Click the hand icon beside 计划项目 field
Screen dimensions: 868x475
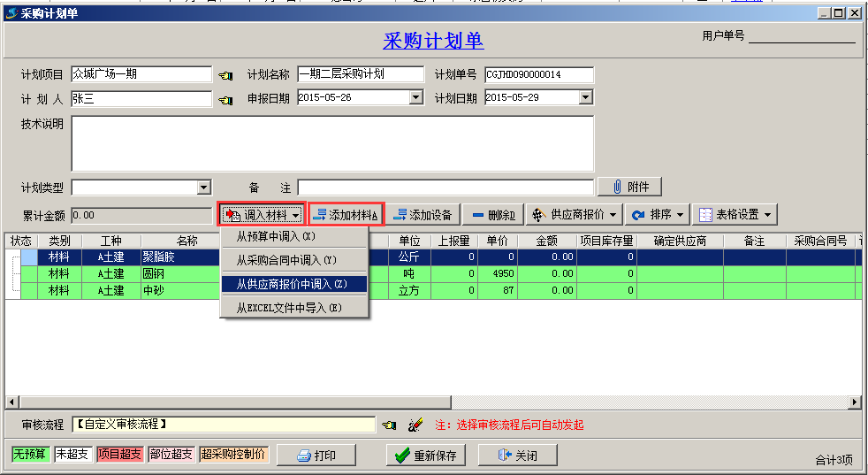coord(225,75)
